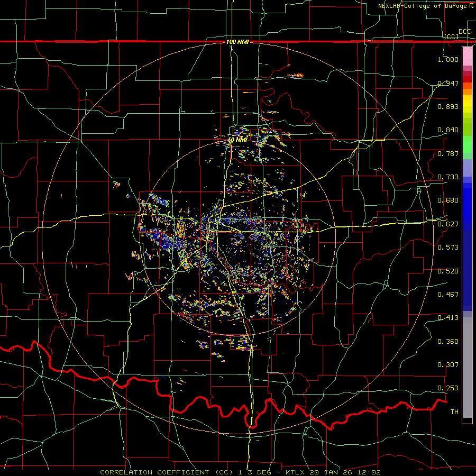Click the Correlation Coefficient KTLX caption text
The height and width of the screenshot is (476, 476).
(x=240, y=472)
